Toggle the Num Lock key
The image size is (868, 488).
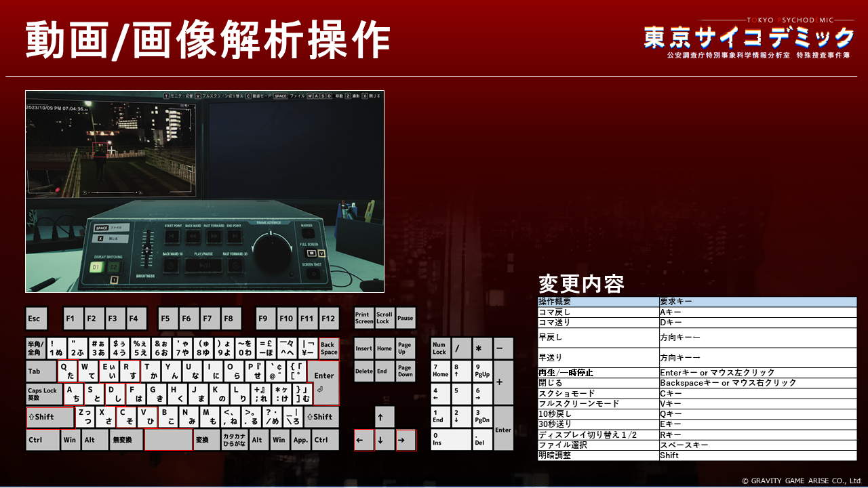pos(441,348)
